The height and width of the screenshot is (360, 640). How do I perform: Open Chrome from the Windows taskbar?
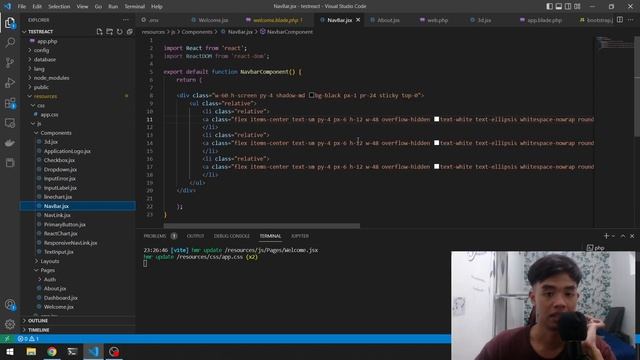click(52, 351)
